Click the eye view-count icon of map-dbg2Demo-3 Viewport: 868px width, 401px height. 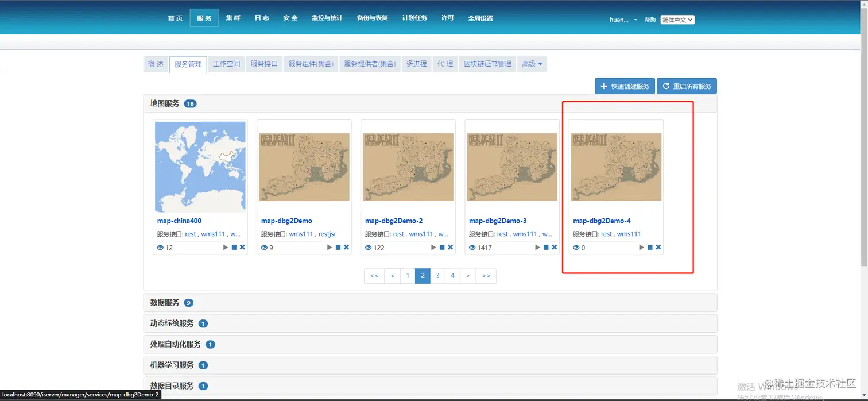(472, 248)
